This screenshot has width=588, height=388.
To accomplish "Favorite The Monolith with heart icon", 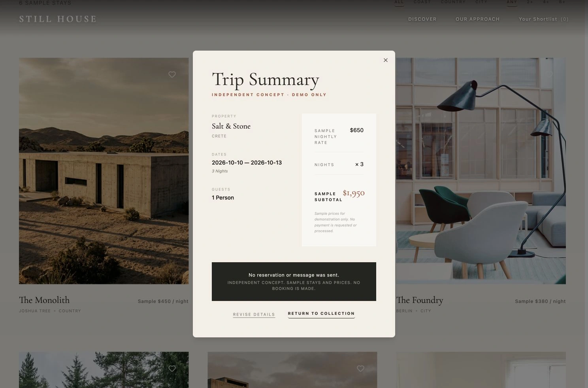I will [x=172, y=74].
